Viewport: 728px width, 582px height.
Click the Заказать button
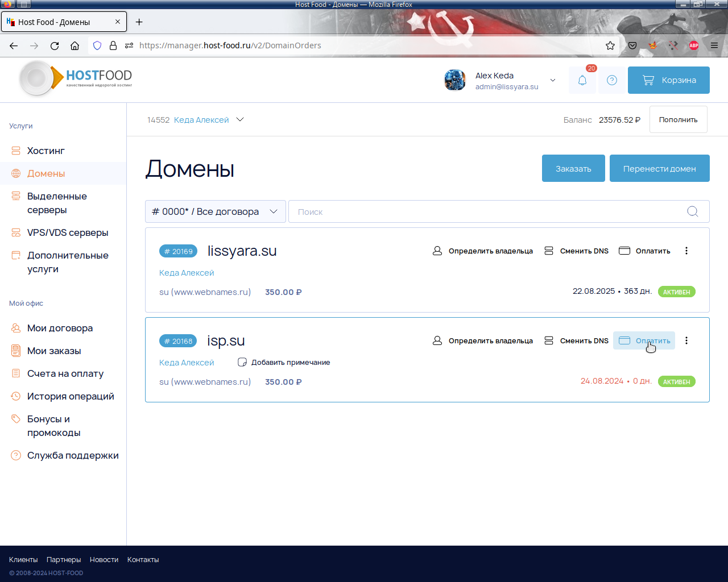point(573,168)
